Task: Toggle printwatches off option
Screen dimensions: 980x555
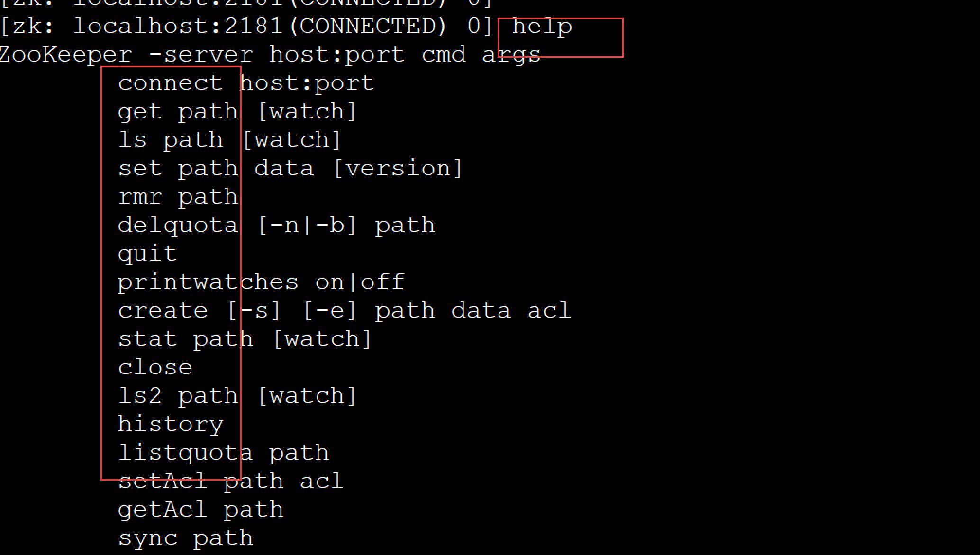Action: 389,282
